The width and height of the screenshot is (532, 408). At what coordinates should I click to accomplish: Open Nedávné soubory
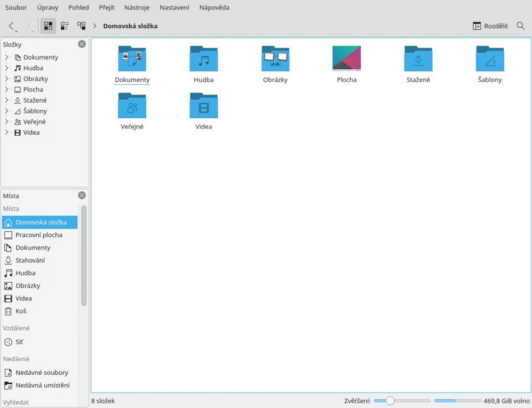click(40, 373)
